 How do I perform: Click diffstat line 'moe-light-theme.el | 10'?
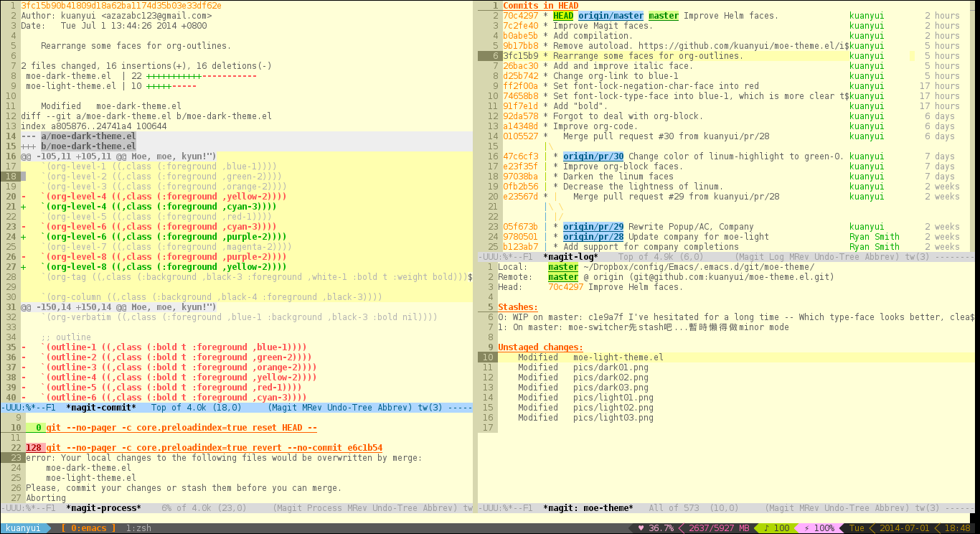[x=111, y=86]
